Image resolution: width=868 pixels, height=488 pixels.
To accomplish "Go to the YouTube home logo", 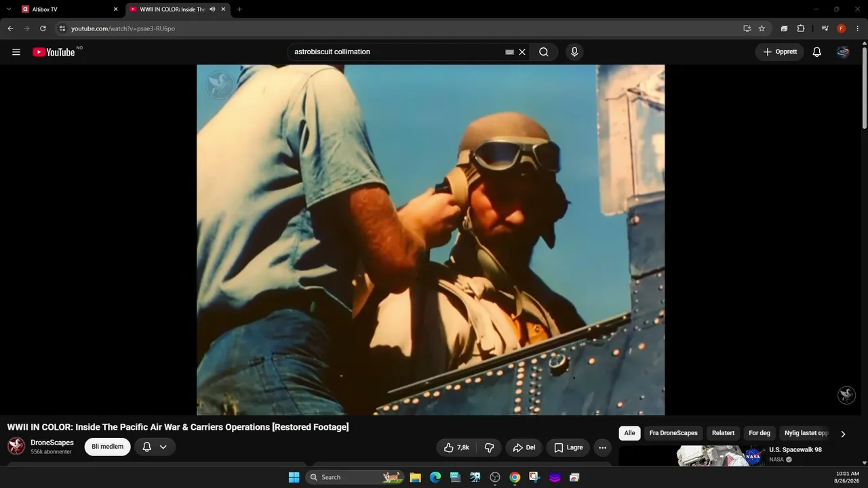I will click(54, 52).
